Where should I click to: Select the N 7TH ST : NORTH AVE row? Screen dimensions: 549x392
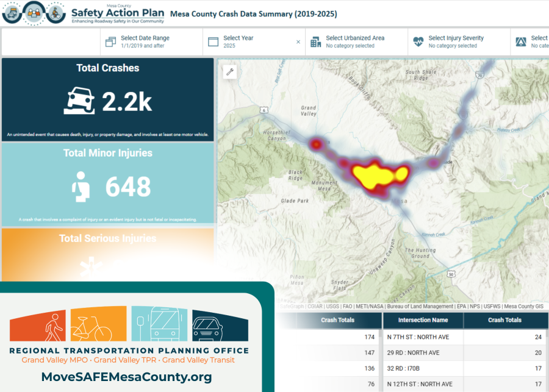(464, 337)
